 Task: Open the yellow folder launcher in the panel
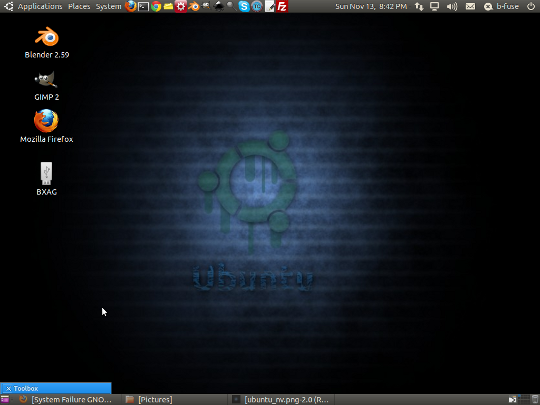tap(168, 6)
